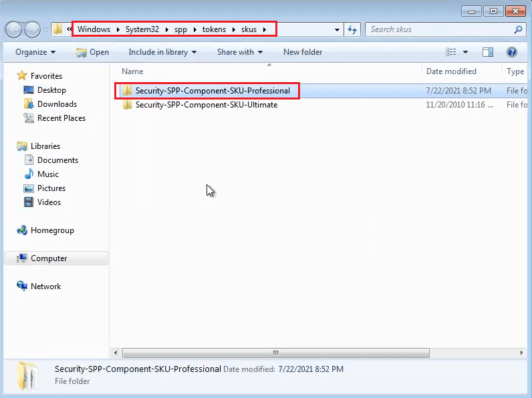Sort by the Type column header
532x398 pixels.
tap(515, 71)
